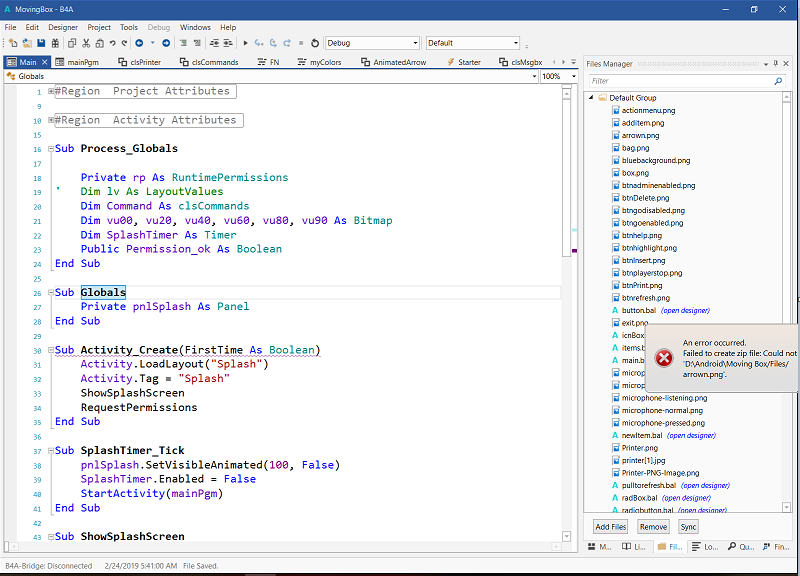
Task: Switch to the Starter service tab
Action: [x=464, y=62]
